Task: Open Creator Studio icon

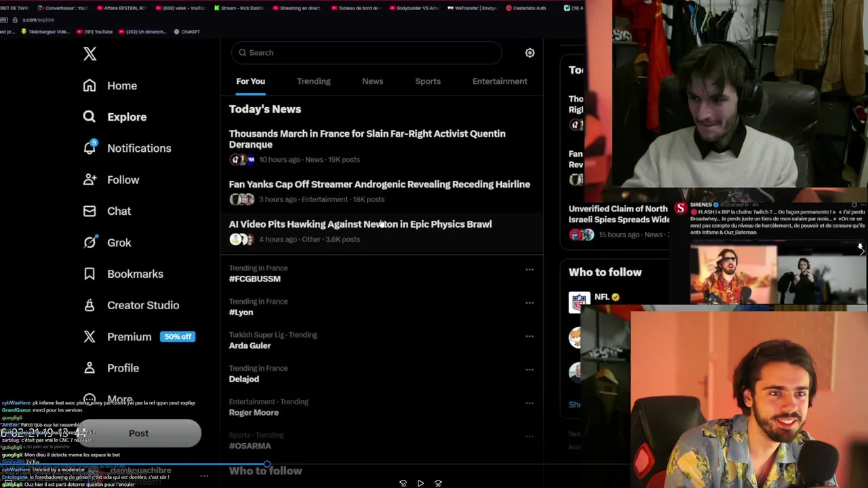Action: click(x=90, y=305)
